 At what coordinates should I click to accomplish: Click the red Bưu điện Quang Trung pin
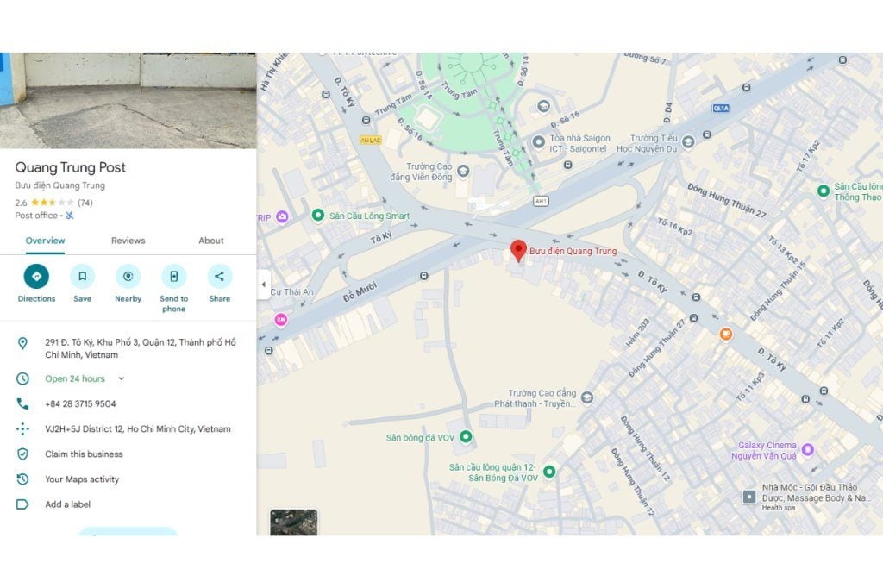coord(517,251)
